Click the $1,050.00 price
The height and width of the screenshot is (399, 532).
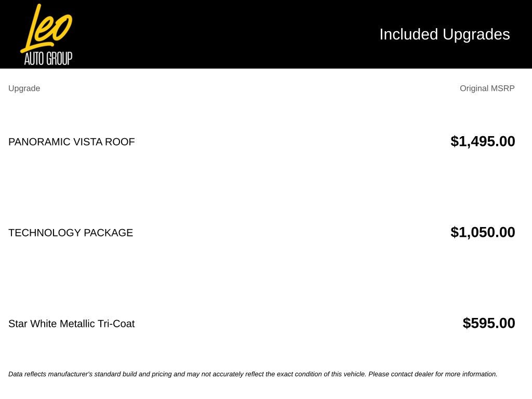pos(483,232)
